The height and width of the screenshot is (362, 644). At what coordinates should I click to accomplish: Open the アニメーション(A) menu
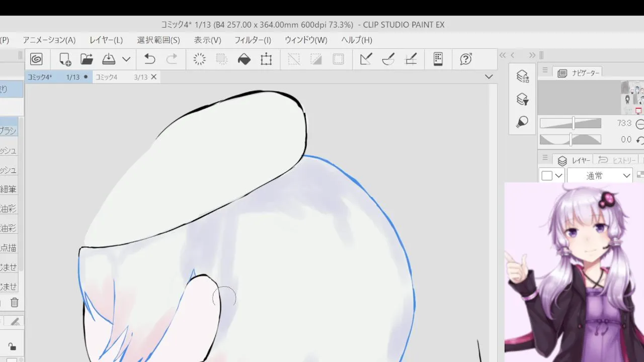49,40
